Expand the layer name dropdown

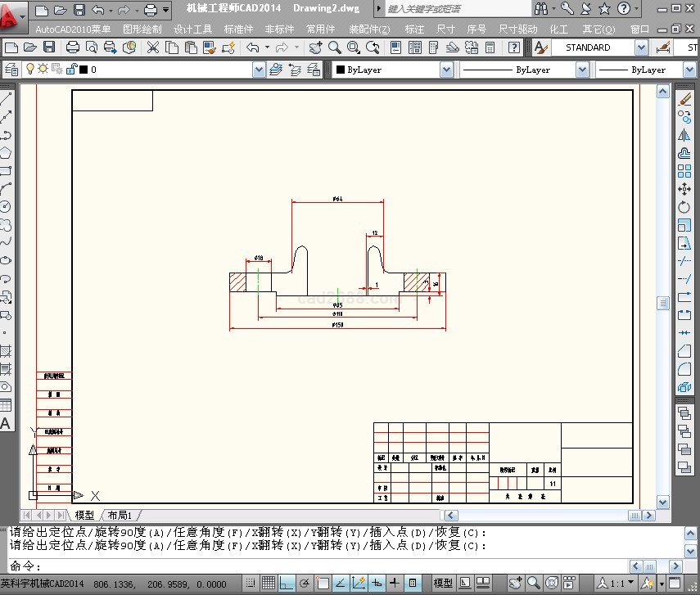pyautogui.click(x=259, y=70)
